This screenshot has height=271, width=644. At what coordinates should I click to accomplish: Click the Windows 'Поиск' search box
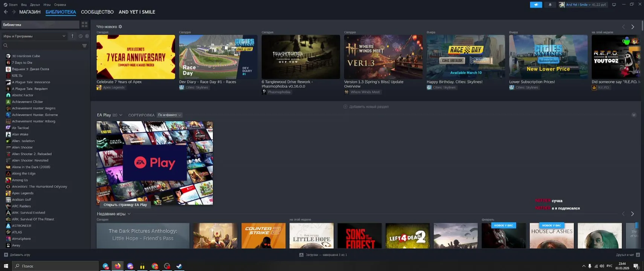coord(56,266)
